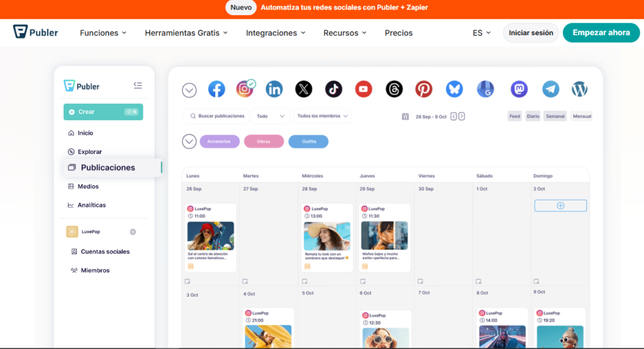The height and width of the screenshot is (349, 644).
Task: Select the TikTok network icon
Action: (x=333, y=89)
